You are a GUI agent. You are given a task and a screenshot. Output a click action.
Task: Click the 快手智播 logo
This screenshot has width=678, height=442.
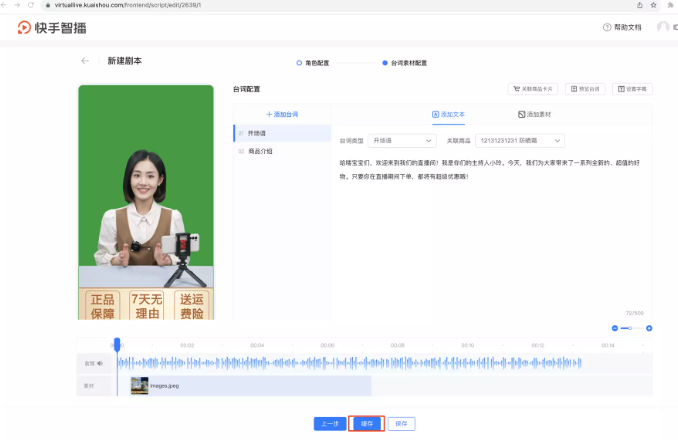coord(52,28)
